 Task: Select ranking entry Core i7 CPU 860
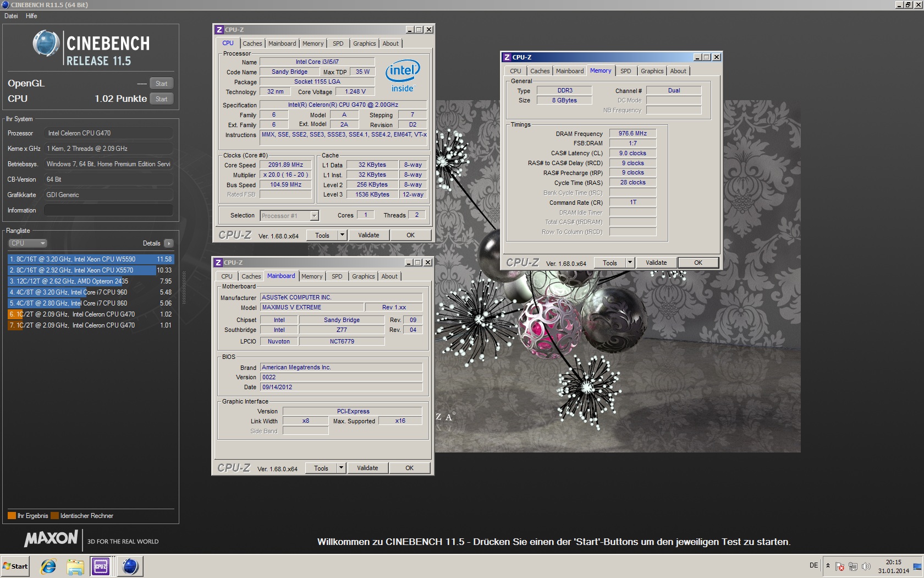click(91, 303)
